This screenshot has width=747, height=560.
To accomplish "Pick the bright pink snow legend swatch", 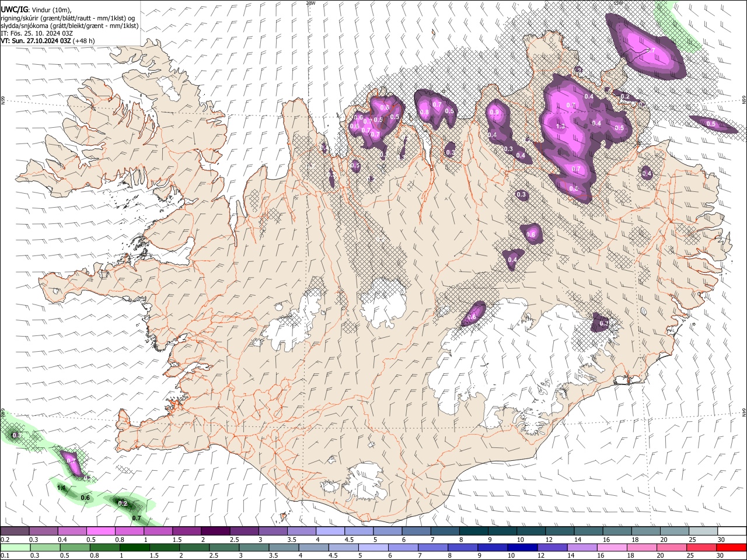I will coord(100,531).
